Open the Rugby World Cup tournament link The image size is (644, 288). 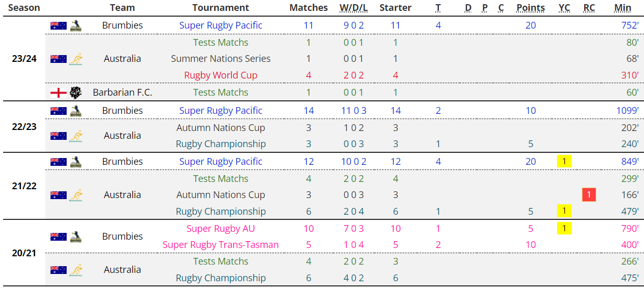[221, 75]
